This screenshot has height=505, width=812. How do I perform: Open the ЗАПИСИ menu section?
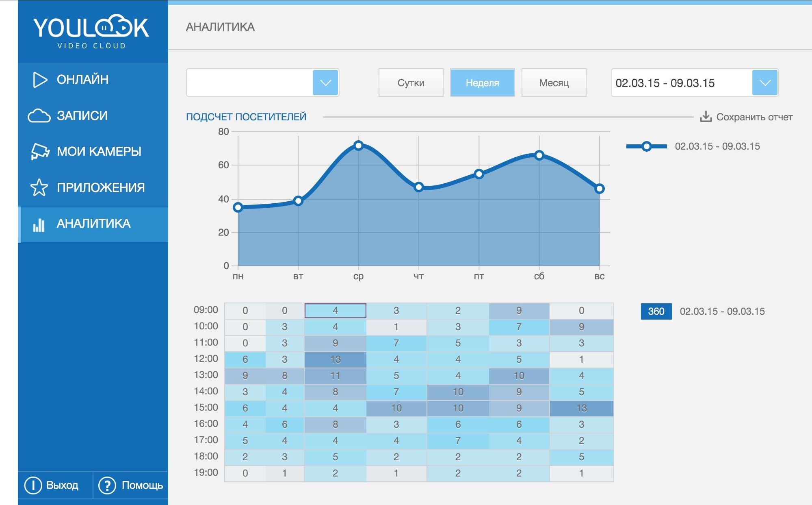(82, 116)
